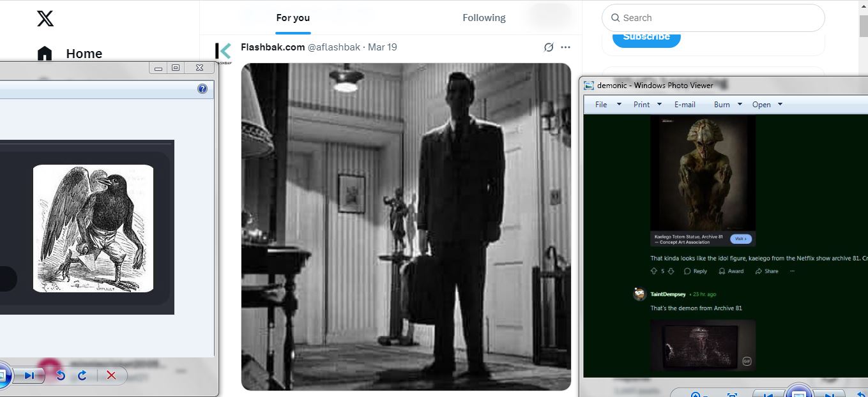This screenshot has height=397, width=868.
Task: Switch to the Following tab
Action: [484, 18]
